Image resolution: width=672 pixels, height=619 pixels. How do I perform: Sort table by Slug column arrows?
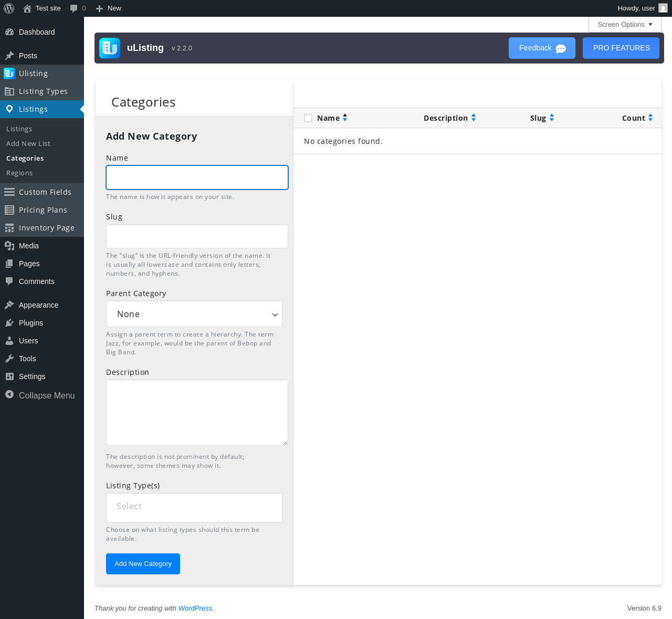[x=552, y=118]
